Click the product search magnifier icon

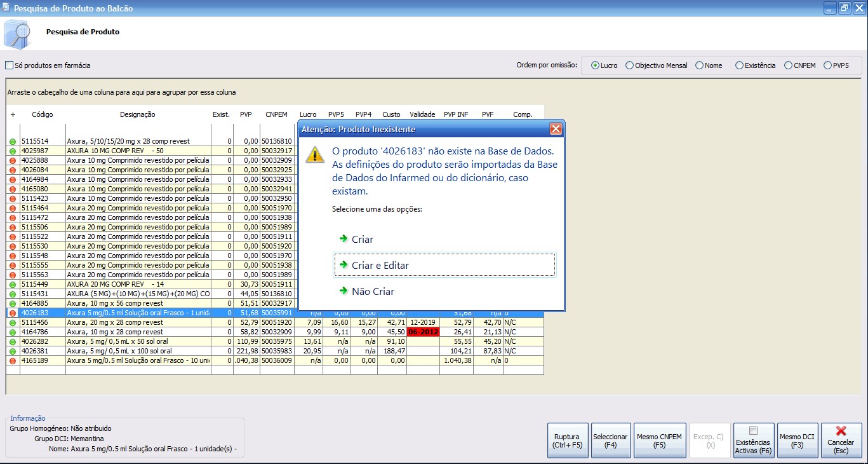coord(17,33)
